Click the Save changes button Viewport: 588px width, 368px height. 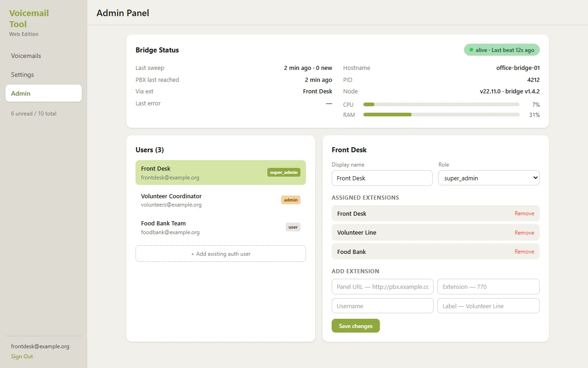click(356, 326)
